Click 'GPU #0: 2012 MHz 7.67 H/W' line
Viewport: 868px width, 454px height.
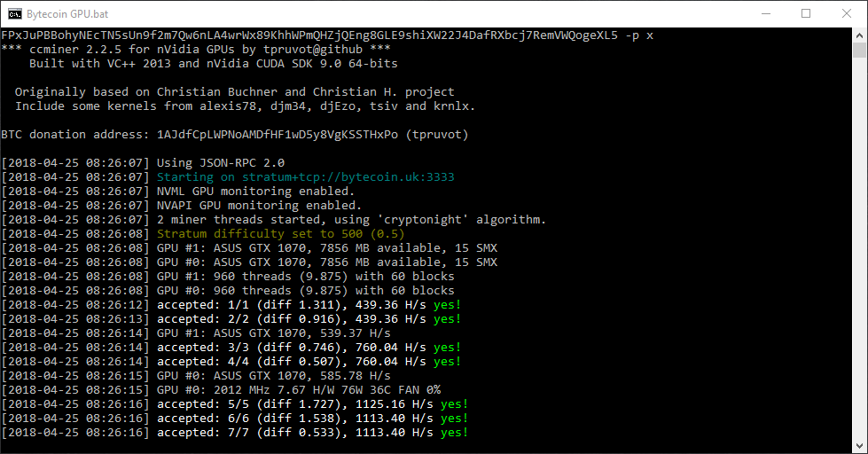click(221, 390)
